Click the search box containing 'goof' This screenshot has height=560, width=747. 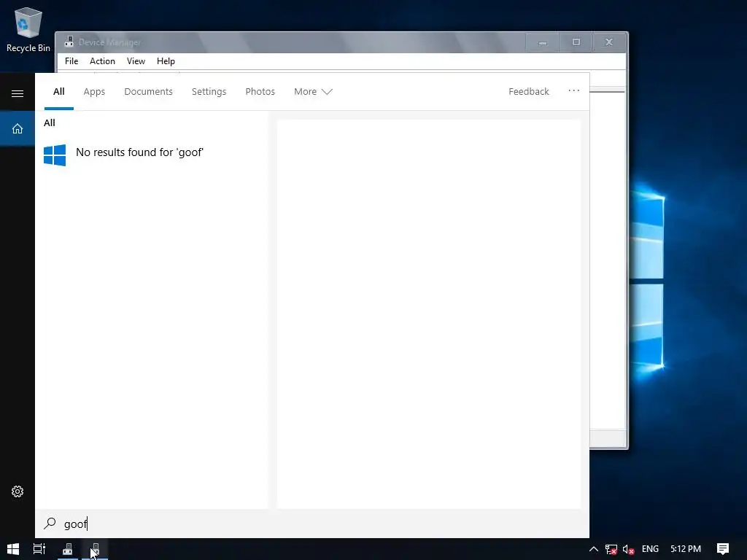pos(312,524)
